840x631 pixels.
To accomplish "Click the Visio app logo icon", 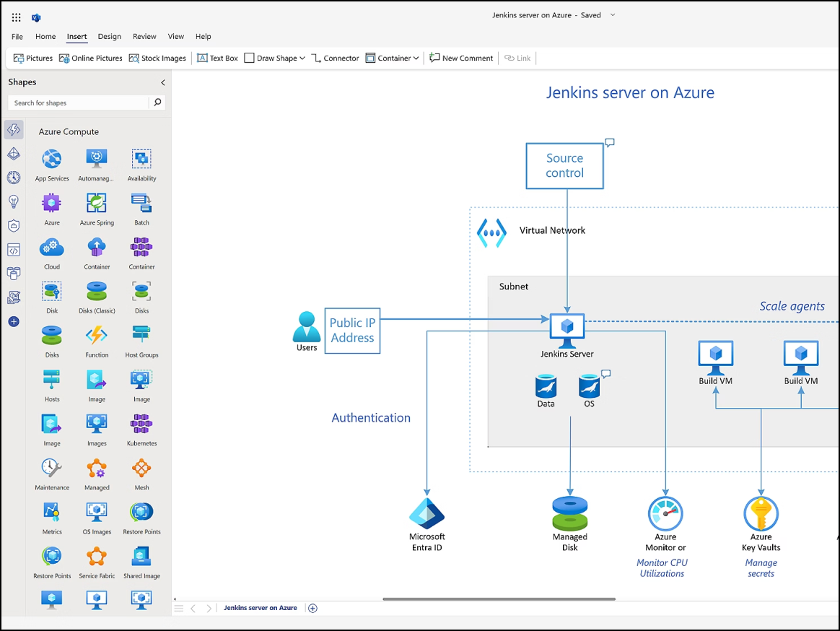I will 36,18.
